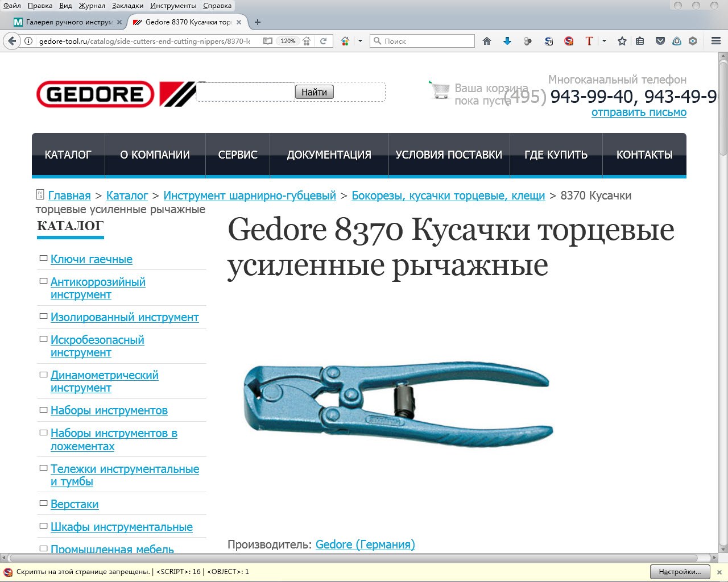Screen dimensions: 728x582
Task: Open the Инструменты menu
Action: pos(173,6)
